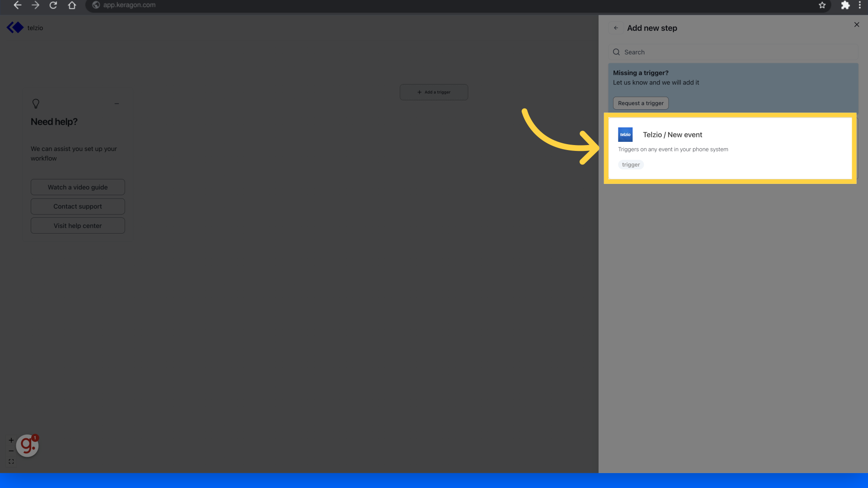Zoom in the canvas with plus

pyautogui.click(x=11, y=440)
